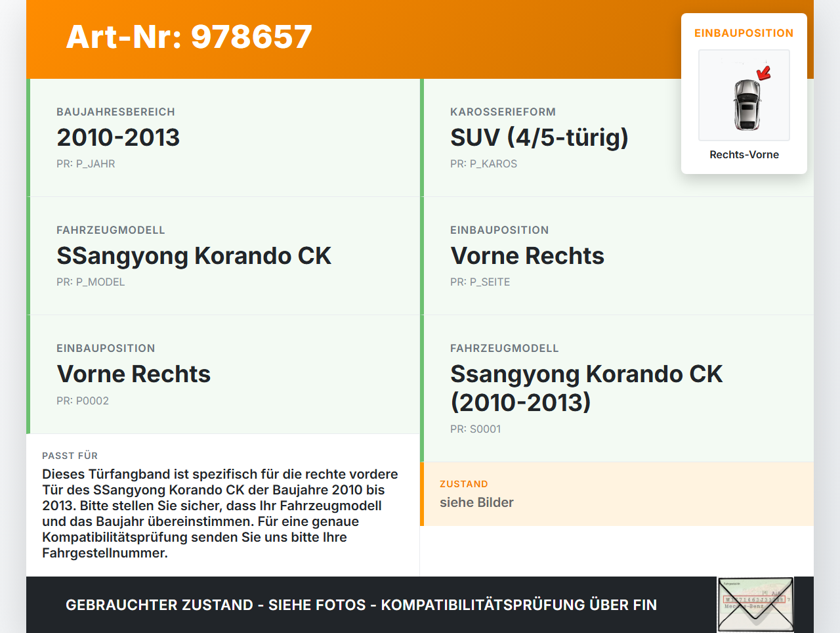Click the Art-Nr: 978657 title

coord(189,37)
